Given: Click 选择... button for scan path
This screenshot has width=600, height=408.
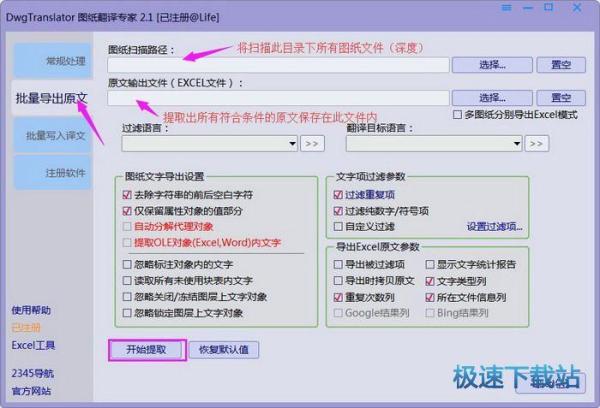Looking at the screenshot, I should coord(492,65).
